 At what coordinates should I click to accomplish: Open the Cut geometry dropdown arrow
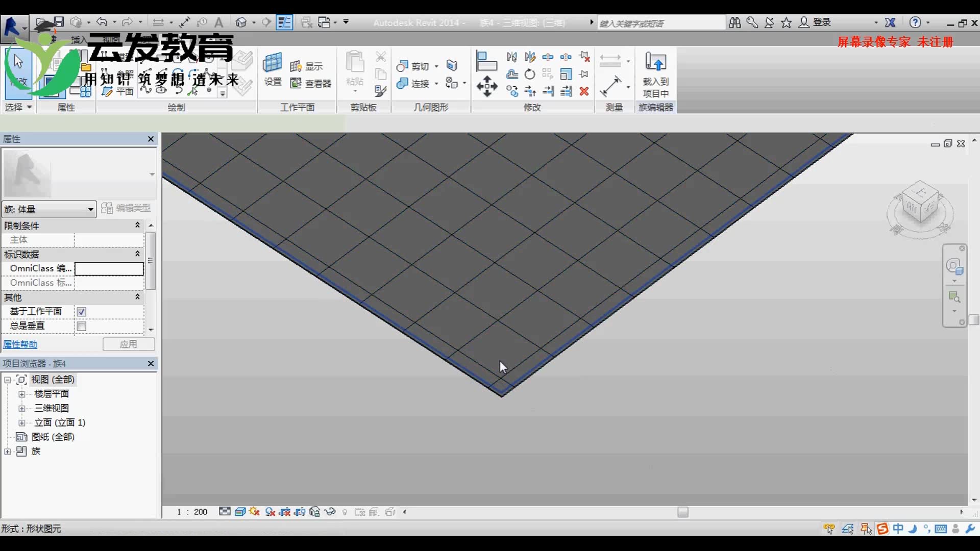coord(436,66)
